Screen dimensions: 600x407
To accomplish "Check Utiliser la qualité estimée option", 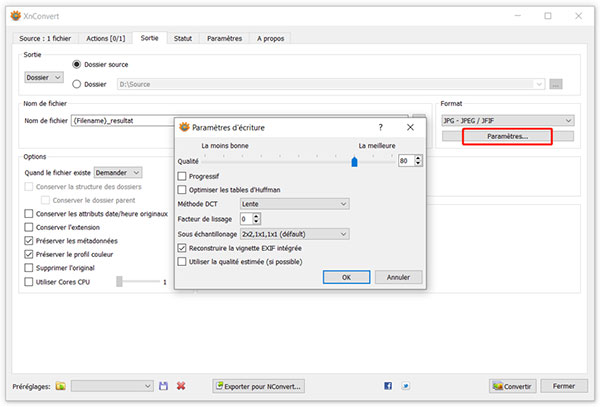I will click(182, 262).
